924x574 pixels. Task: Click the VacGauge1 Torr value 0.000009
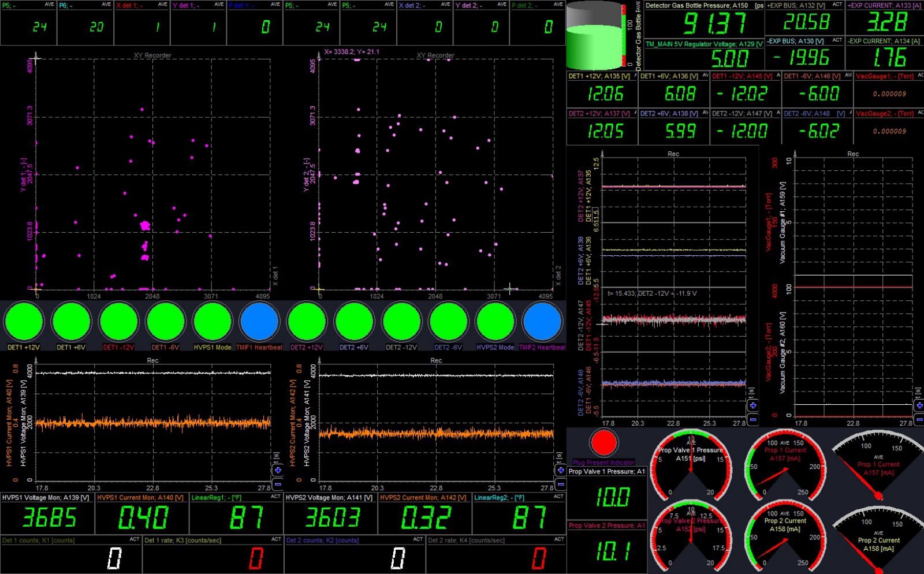tap(889, 94)
